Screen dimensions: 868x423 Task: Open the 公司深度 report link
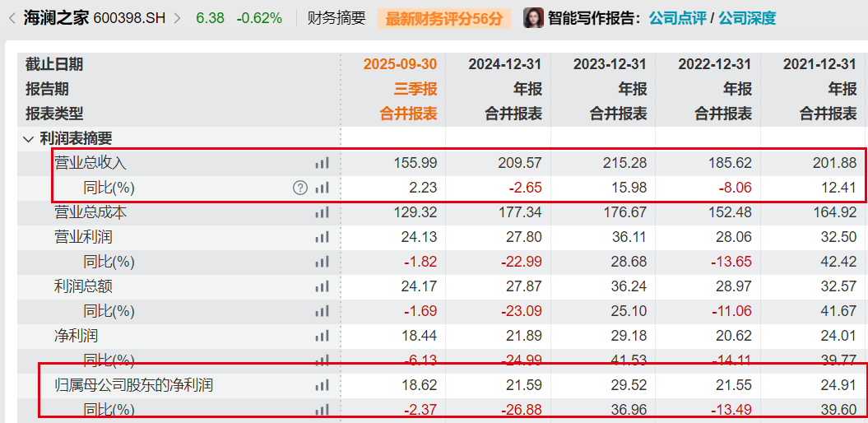point(747,18)
